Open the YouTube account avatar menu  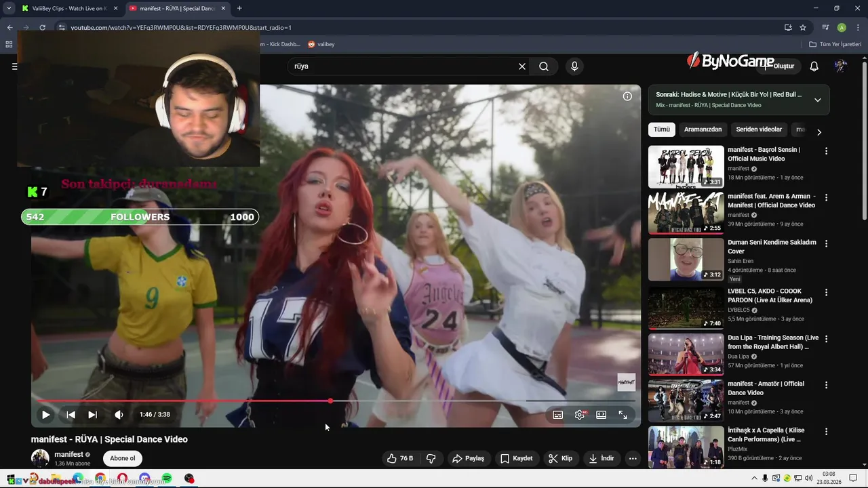[x=840, y=66]
